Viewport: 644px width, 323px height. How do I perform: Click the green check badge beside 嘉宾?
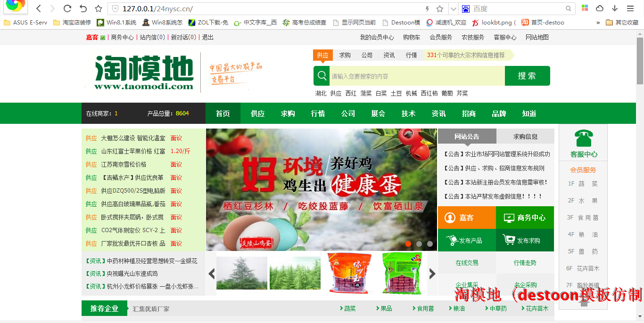(x=103, y=38)
